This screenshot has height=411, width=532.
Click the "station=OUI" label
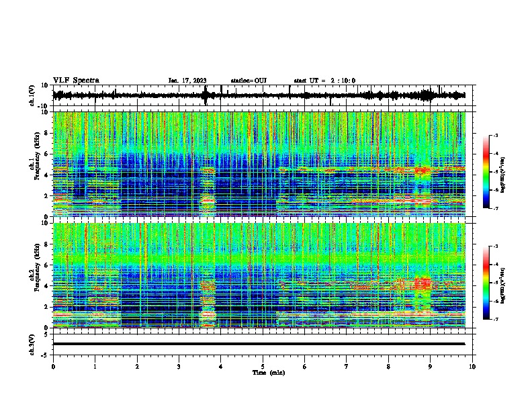(249, 81)
